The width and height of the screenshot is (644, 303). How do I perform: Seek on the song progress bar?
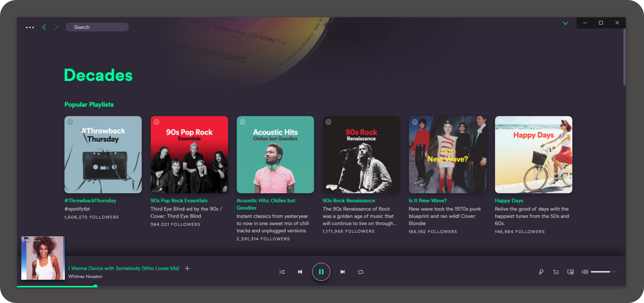pos(321,286)
